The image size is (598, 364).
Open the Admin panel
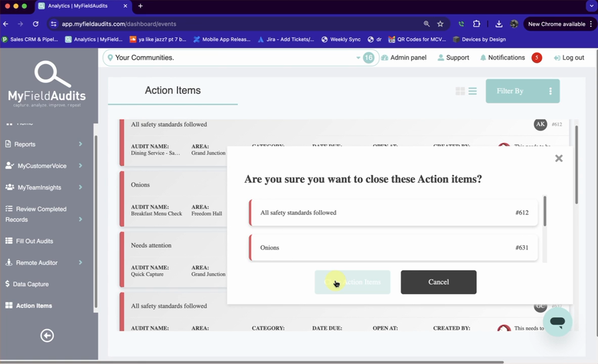point(404,57)
